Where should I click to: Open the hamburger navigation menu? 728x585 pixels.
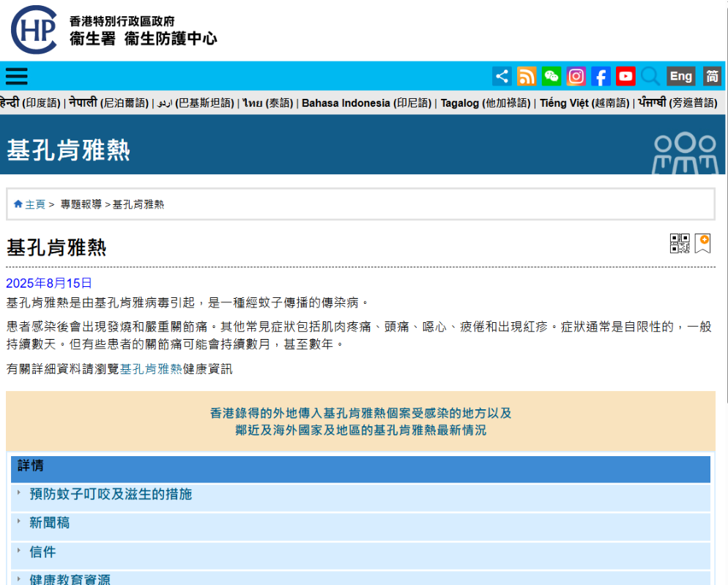point(16,76)
